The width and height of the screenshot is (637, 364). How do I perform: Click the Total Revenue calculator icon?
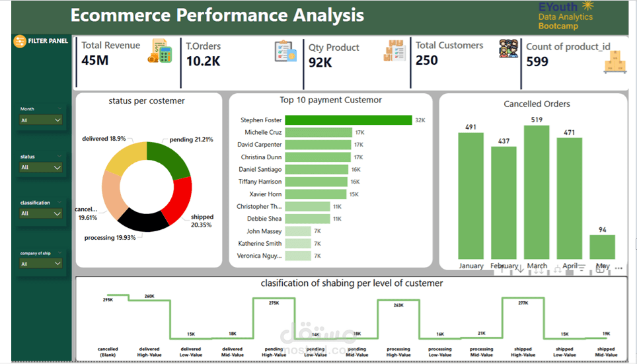tap(160, 51)
